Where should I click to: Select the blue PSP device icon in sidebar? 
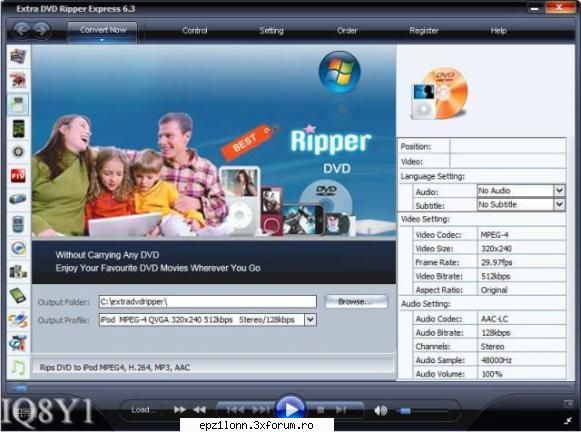click(18, 199)
